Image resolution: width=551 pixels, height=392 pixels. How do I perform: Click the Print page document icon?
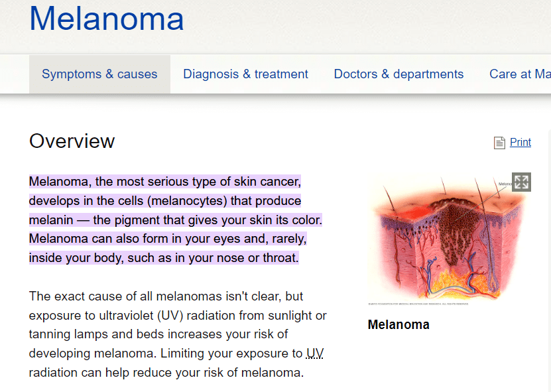pyautogui.click(x=499, y=143)
